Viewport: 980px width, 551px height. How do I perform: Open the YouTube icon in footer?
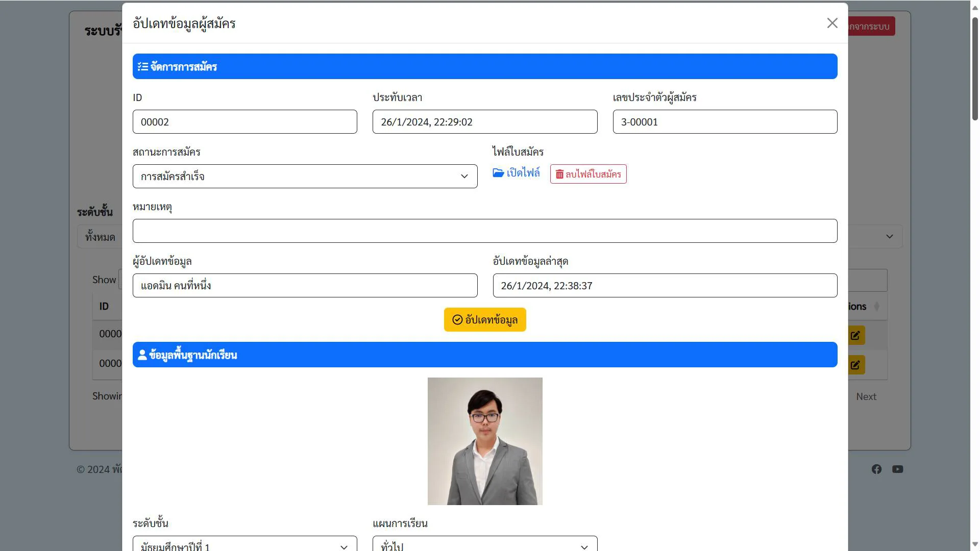click(897, 469)
